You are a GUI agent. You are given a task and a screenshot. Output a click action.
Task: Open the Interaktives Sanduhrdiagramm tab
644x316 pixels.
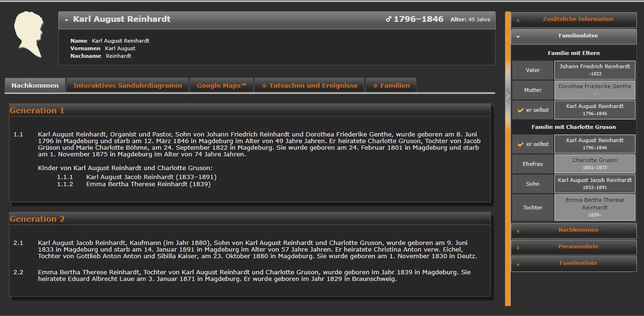tap(128, 86)
